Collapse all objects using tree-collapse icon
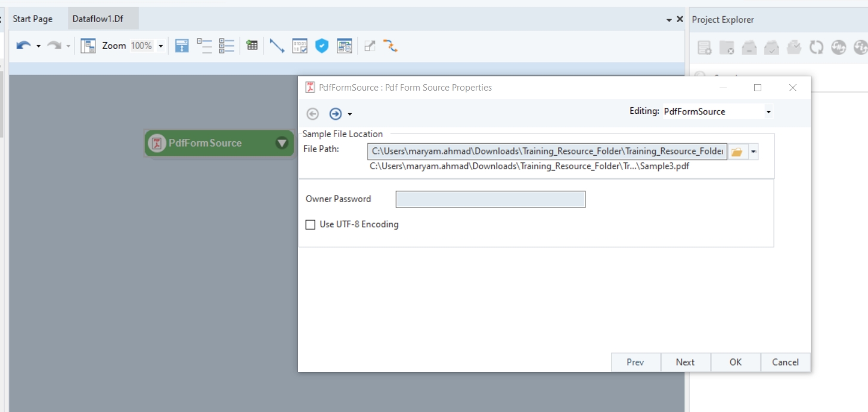The width and height of the screenshot is (868, 412). tap(204, 46)
